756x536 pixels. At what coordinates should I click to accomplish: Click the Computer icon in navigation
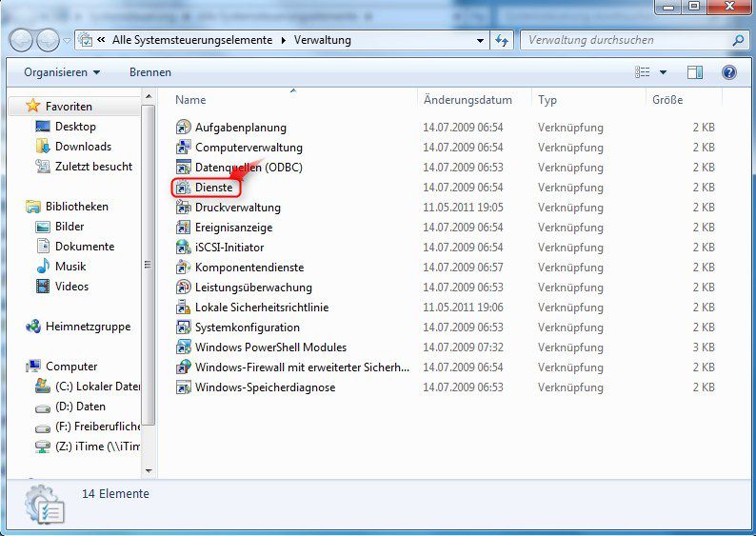click(x=32, y=367)
